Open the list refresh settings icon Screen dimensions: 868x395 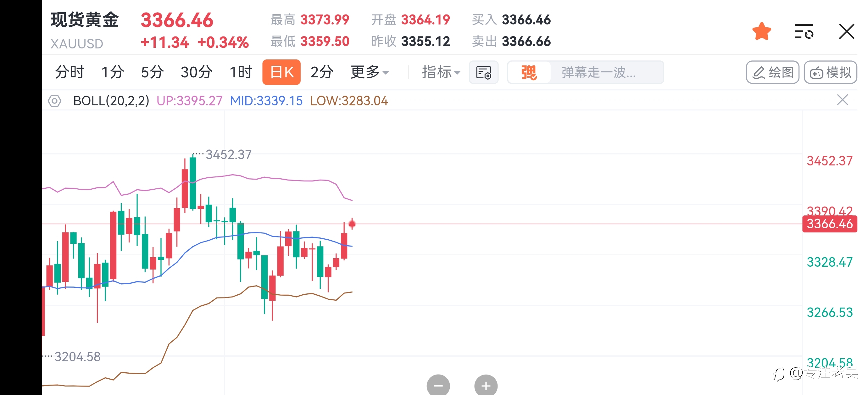[x=804, y=31]
